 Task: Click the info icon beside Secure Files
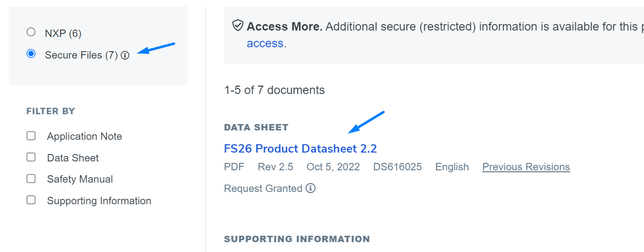coord(125,56)
